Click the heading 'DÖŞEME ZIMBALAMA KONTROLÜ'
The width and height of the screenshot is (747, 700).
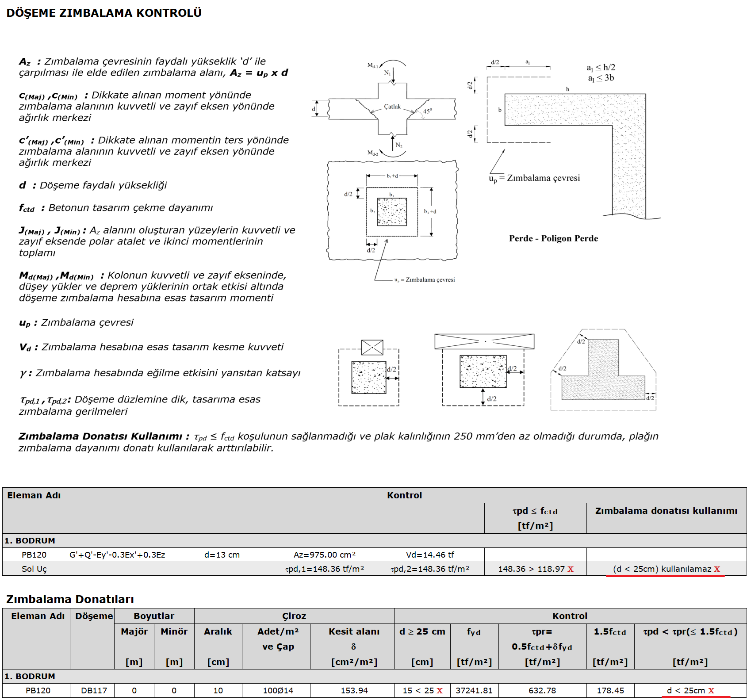[x=104, y=13]
